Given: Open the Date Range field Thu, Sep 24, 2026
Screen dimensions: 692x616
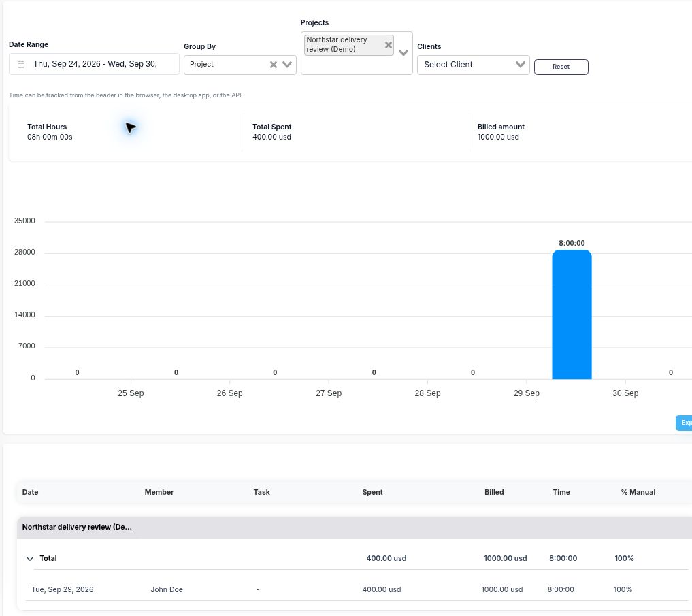Looking at the screenshot, I should click(x=94, y=64).
